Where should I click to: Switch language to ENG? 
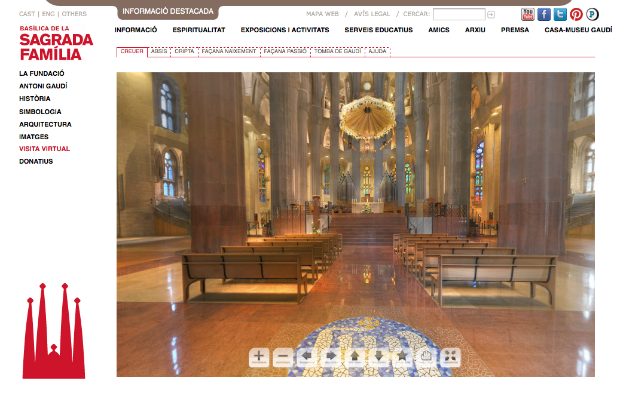48,14
